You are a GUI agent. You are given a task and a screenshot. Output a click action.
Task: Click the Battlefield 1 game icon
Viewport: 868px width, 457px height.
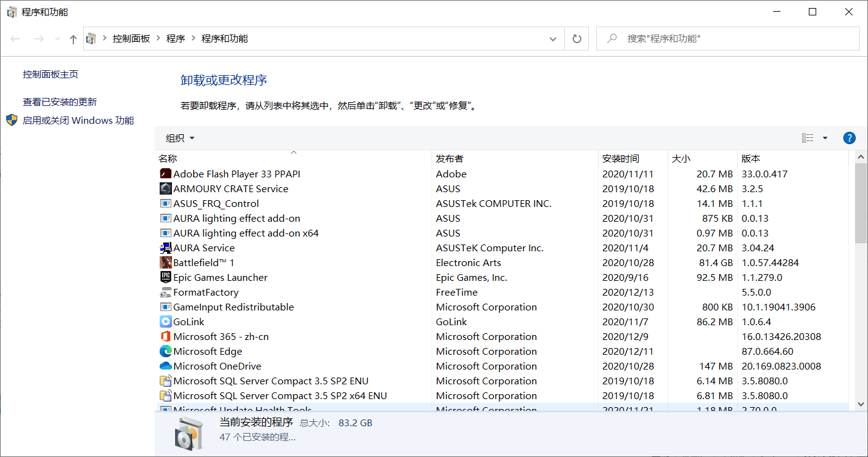(165, 262)
